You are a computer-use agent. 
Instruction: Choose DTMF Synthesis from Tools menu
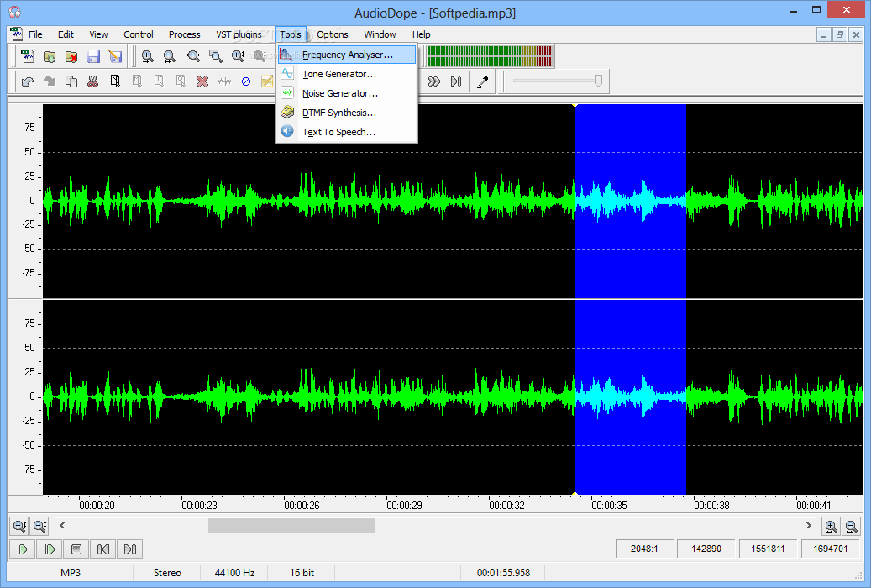click(347, 113)
